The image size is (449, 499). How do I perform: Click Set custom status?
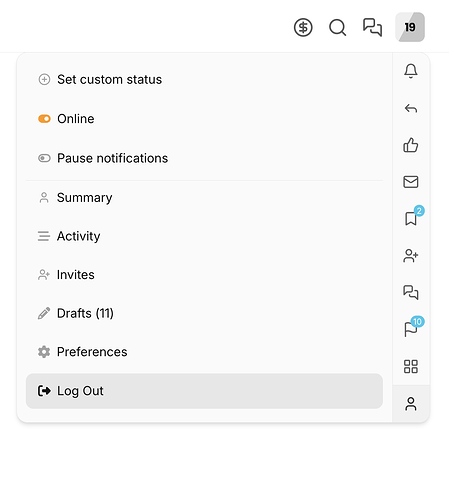click(204, 79)
